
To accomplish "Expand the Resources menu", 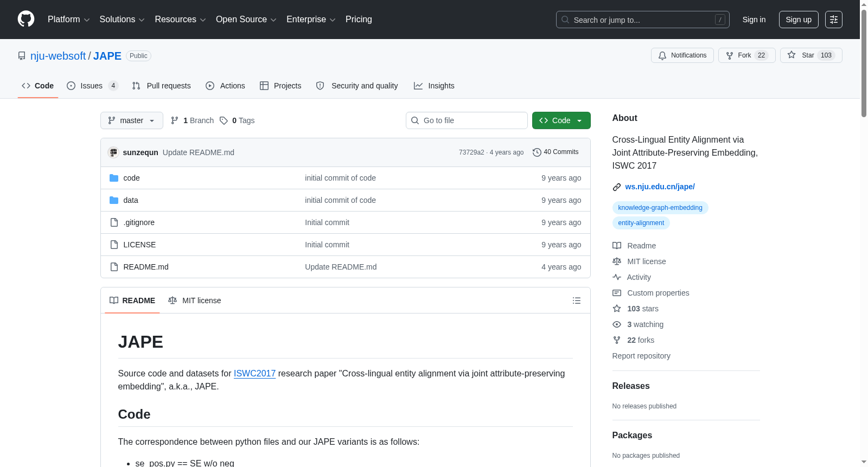I will (x=180, y=20).
